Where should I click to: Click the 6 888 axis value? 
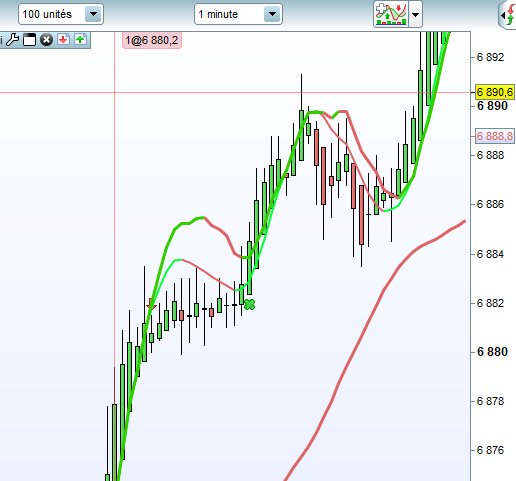490,155
